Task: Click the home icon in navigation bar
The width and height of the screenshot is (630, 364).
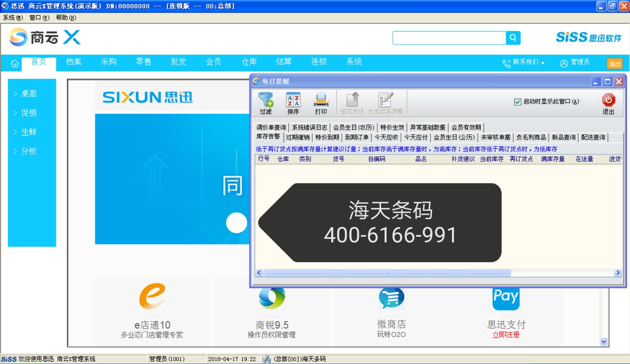Action: [x=14, y=64]
